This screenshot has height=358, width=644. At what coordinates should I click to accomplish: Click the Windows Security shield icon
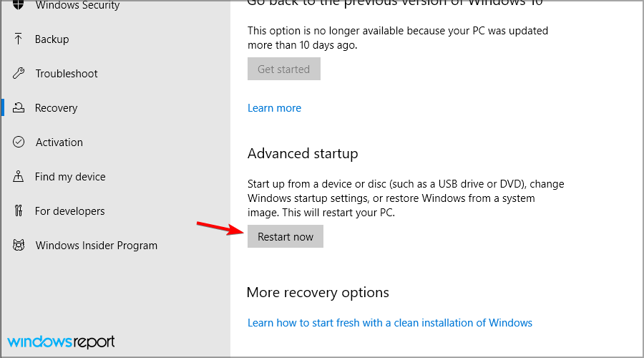[19, 6]
